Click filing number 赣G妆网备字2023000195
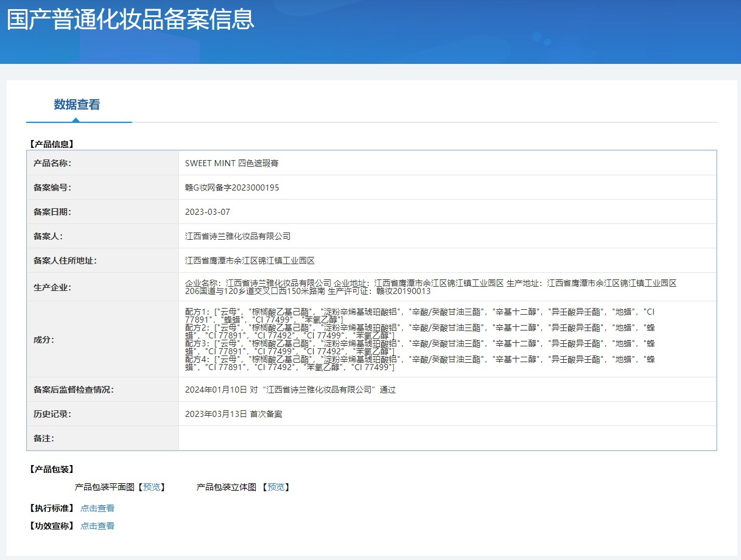Screen dimensions: 741x560 (232, 187)
